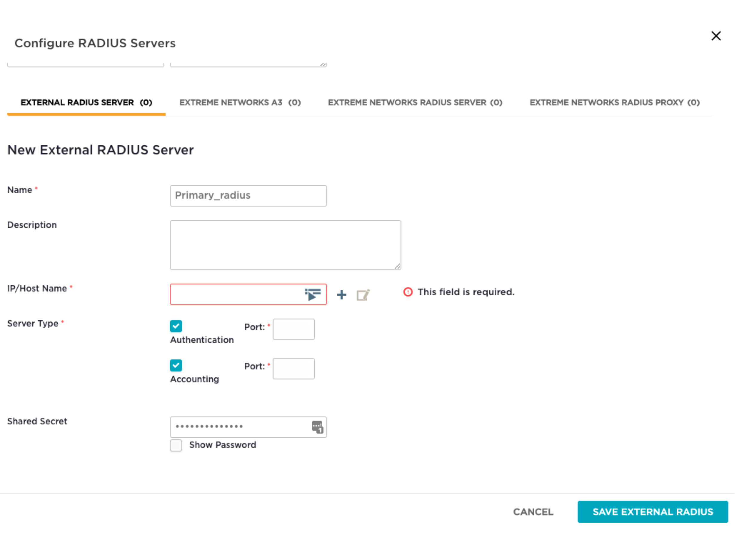Screen dimensions: 756x547
Task: Uncheck the Authentication server type checkbox
Action: (176, 326)
